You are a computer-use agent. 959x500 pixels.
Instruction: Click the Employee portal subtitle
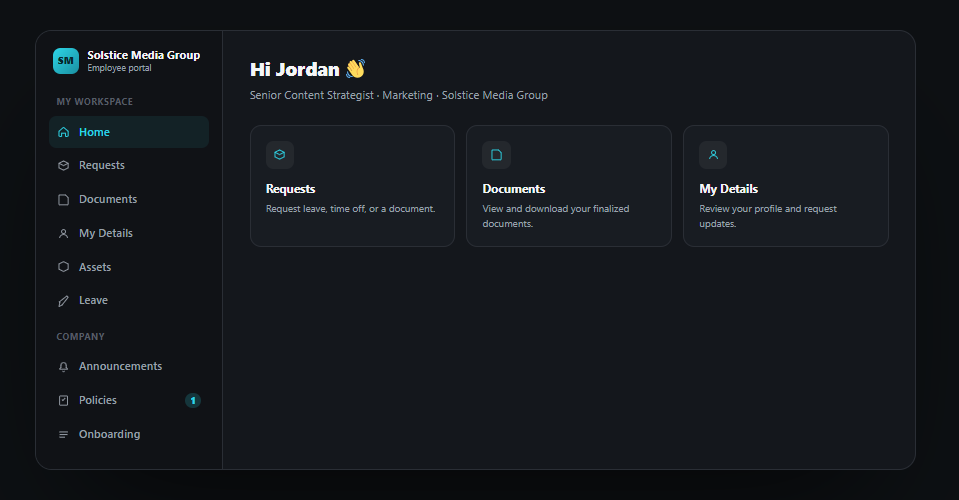(x=119, y=68)
